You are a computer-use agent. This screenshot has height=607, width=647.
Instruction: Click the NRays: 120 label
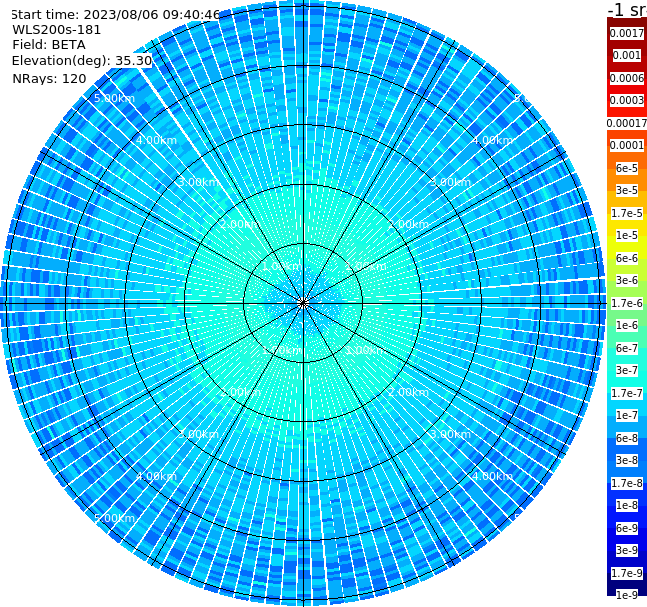click(x=49, y=79)
